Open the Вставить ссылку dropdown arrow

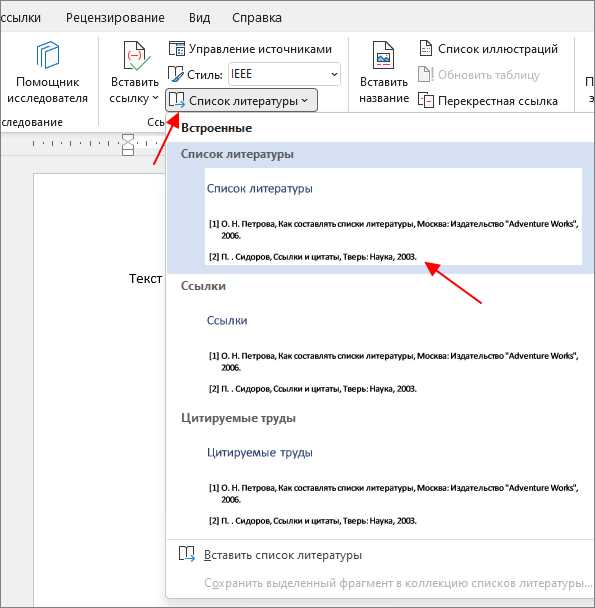click(155, 98)
